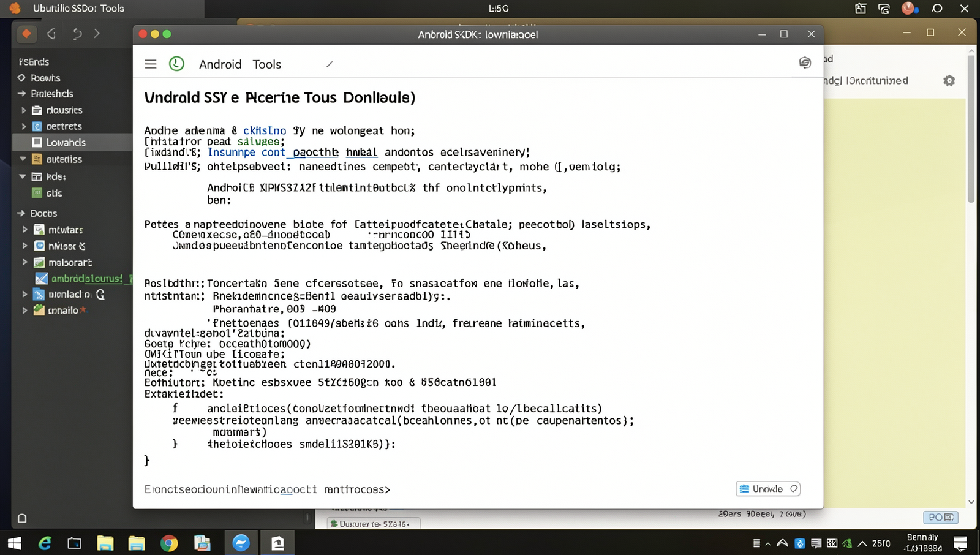Collapse the autetiiss tree item
The height and width of the screenshot is (555, 980).
[x=23, y=159]
